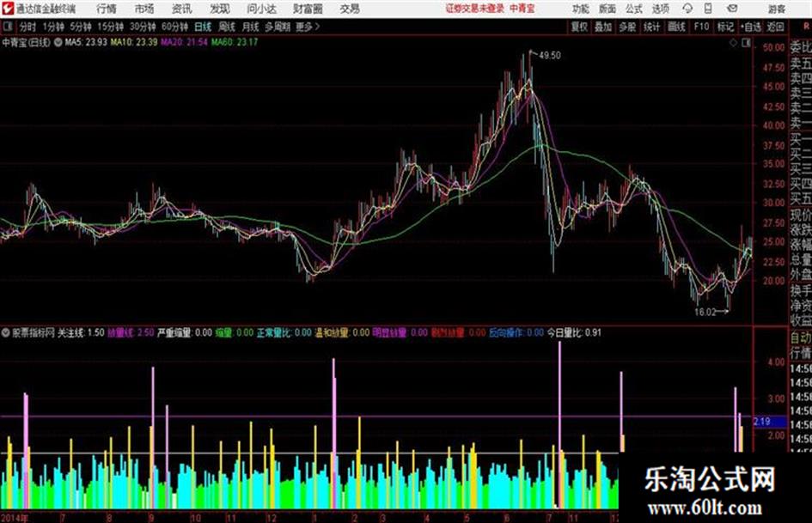The image size is (812, 523).
Task: Click the 正常量比: 0.00 indicator label
Action: pyautogui.click(x=284, y=332)
